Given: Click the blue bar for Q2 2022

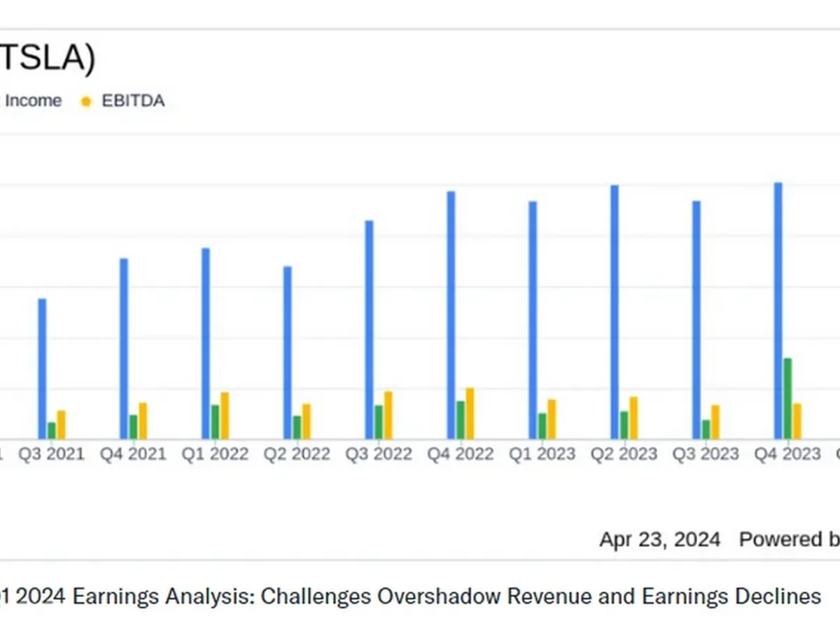Looking at the screenshot, I should coord(287,352).
